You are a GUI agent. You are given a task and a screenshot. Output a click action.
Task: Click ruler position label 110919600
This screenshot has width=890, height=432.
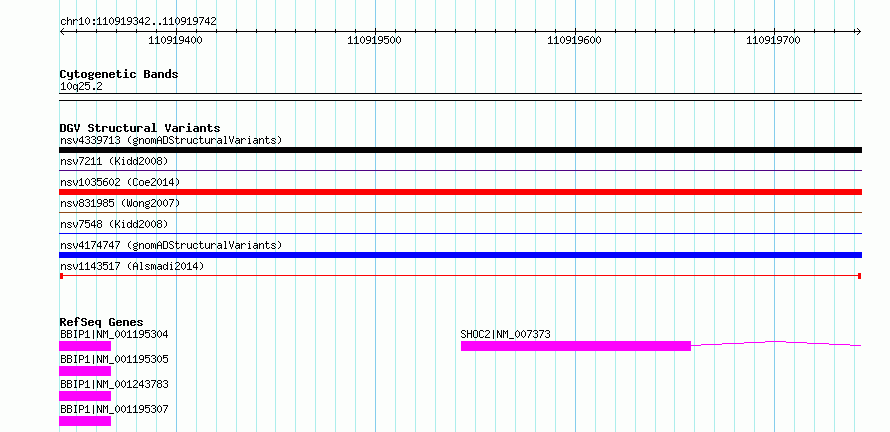574,40
